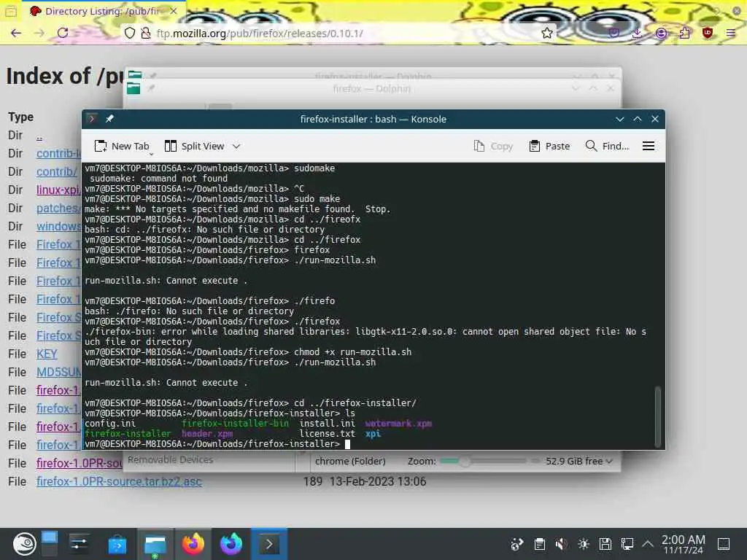Reload the current Firefox page
The height and width of the screenshot is (560, 747).
pyautogui.click(x=63, y=33)
